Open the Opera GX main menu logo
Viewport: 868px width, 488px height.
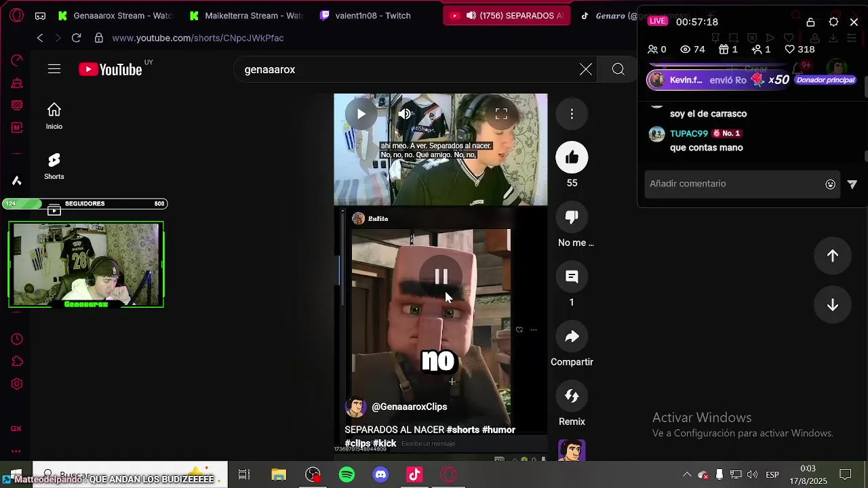(17, 15)
